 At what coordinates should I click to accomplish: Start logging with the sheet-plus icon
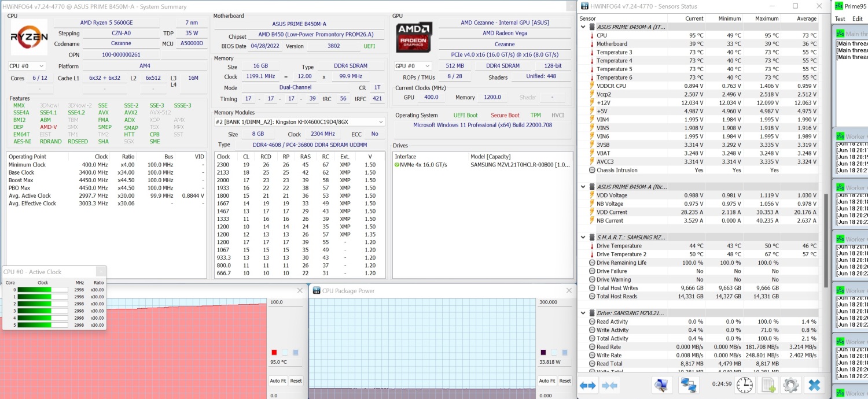tap(768, 385)
